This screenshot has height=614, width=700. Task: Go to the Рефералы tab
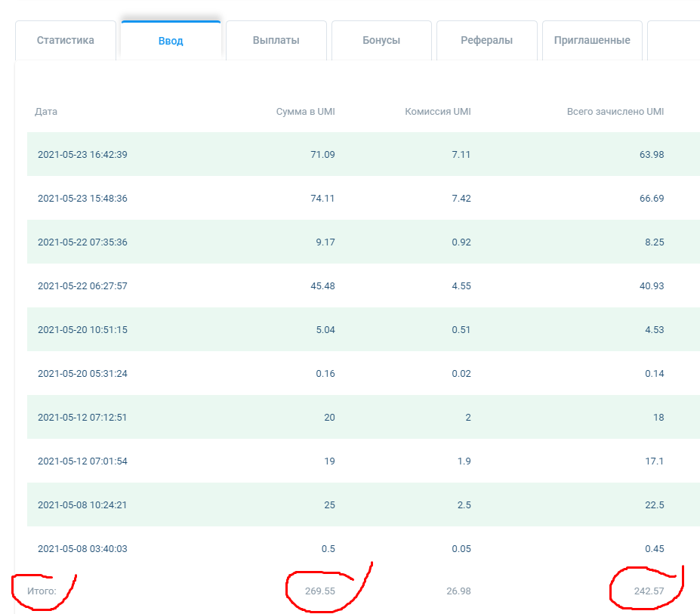tap(487, 40)
